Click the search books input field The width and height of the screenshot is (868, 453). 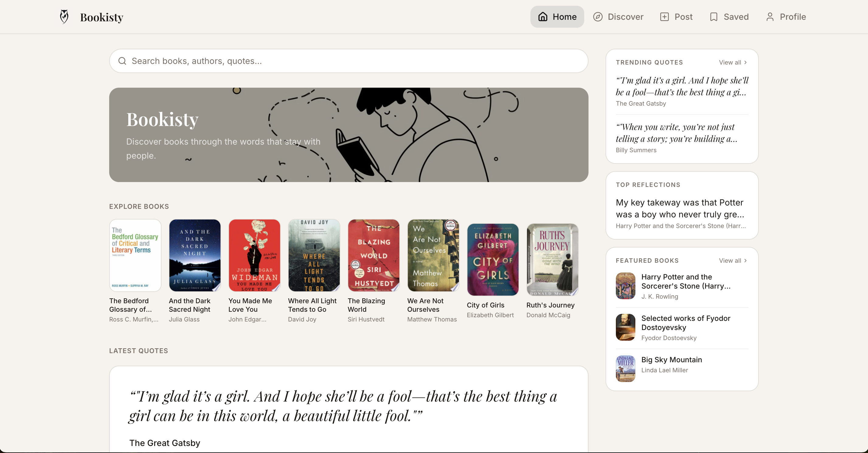tap(337, 61)
